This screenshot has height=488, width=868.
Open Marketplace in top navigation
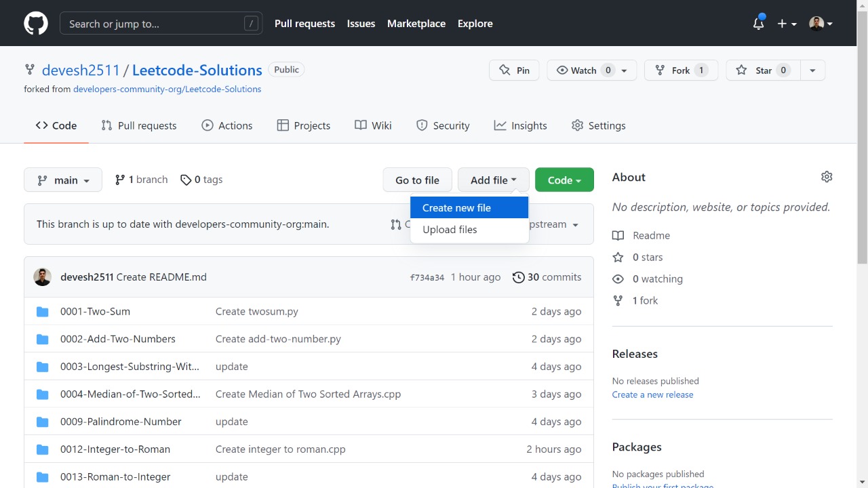pyautogui.click(x=416, y=23)
